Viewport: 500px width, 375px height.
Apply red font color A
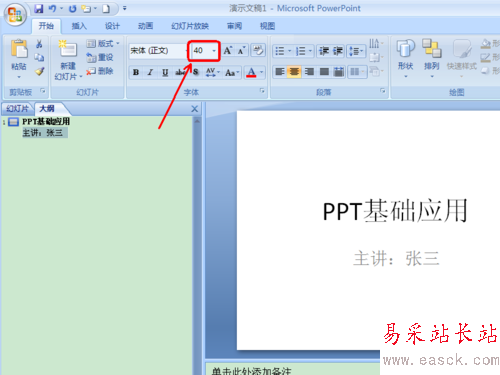[251, 72]
